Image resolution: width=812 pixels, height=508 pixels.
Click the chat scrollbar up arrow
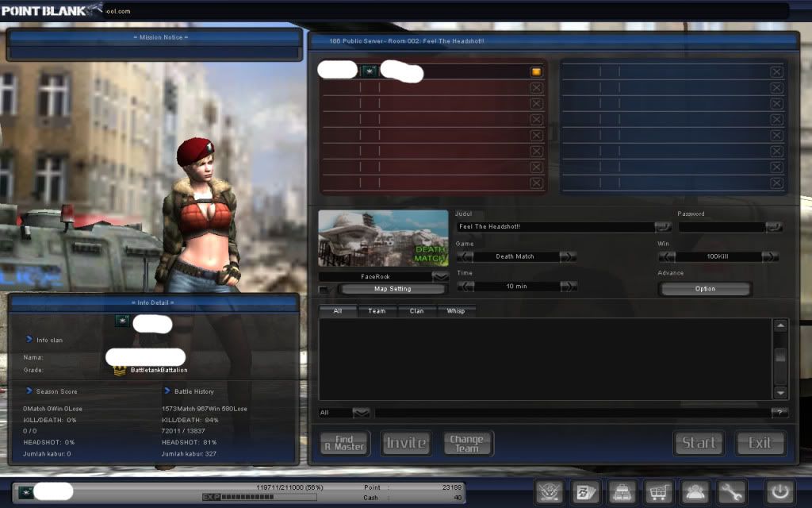[780, 325]
